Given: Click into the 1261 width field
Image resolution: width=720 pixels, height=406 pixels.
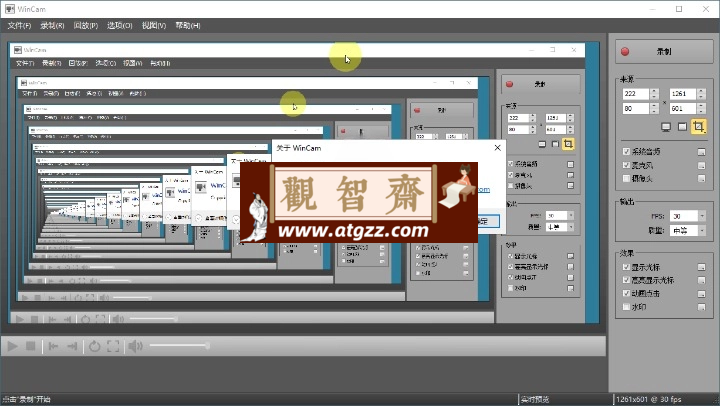Looking at the screenshot, I should point(683,94).
